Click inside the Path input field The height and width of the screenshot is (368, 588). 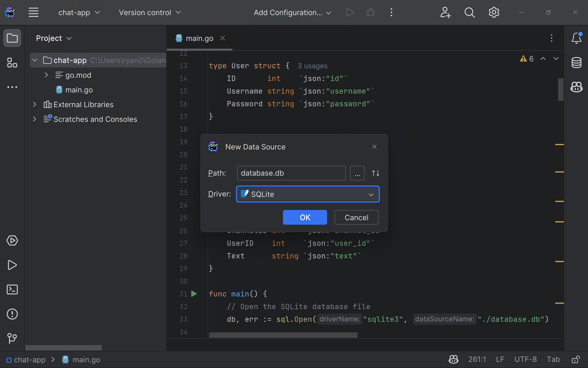tap(291, 173)
